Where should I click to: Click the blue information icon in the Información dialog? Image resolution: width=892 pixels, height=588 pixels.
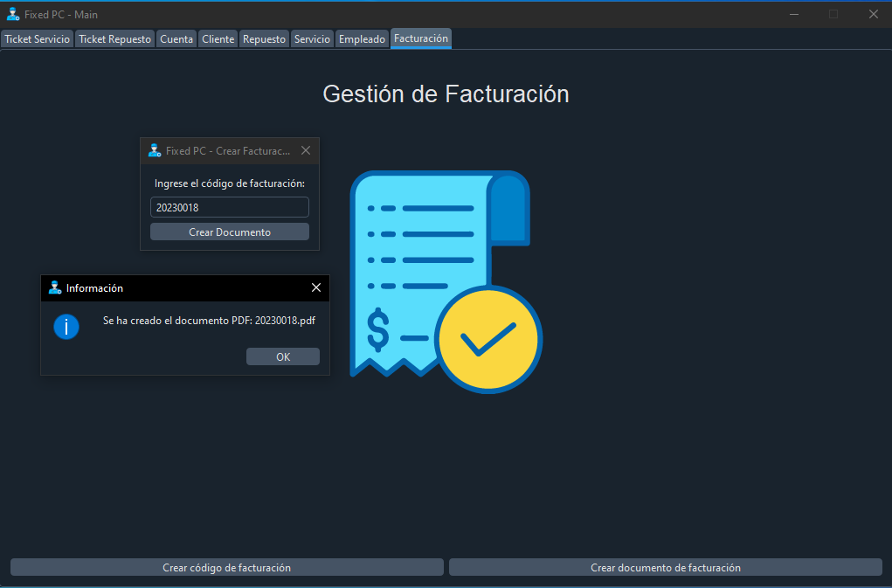point(66,327)
